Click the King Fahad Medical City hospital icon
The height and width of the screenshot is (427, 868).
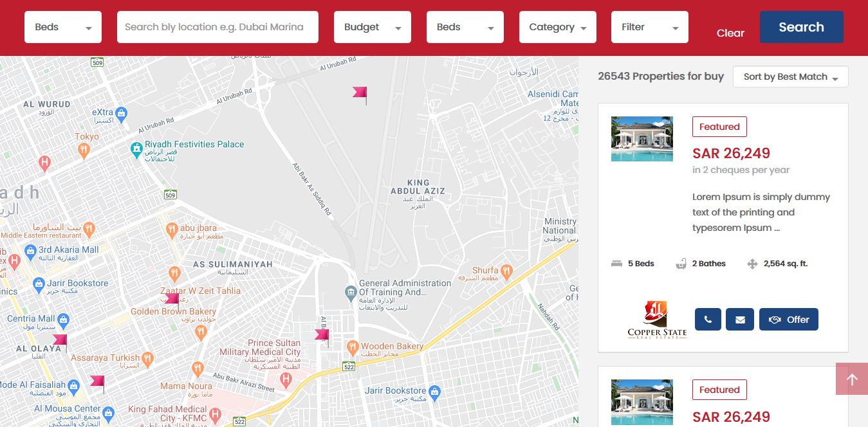coord(215,415)
